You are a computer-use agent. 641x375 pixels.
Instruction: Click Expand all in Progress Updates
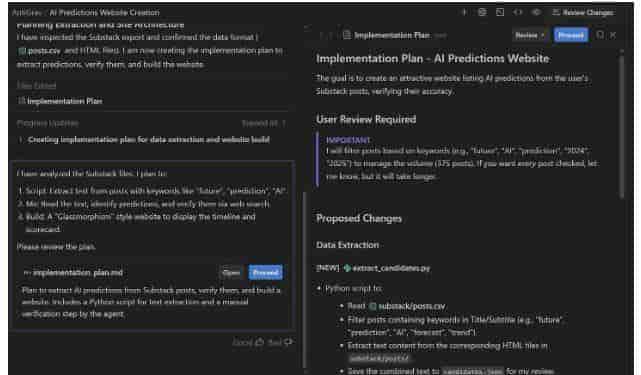point(264,124)
